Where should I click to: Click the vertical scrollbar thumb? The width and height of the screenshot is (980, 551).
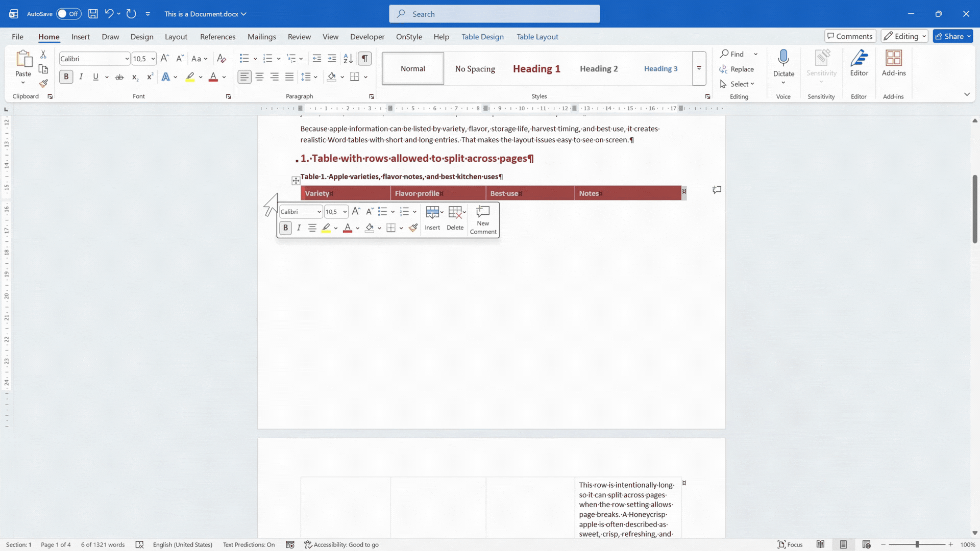pyautogui.click(x=974, y=209)
